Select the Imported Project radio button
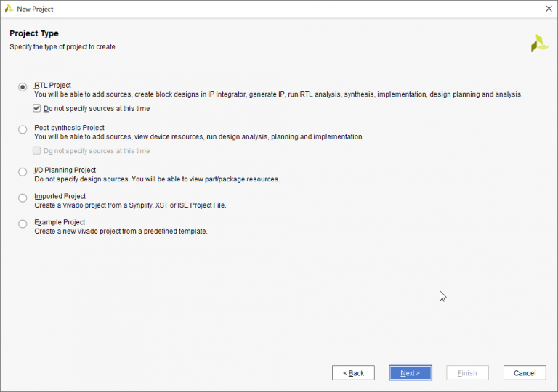Image resolution: width=558 pixels, height=392 pixels. [x=23, y=197]
